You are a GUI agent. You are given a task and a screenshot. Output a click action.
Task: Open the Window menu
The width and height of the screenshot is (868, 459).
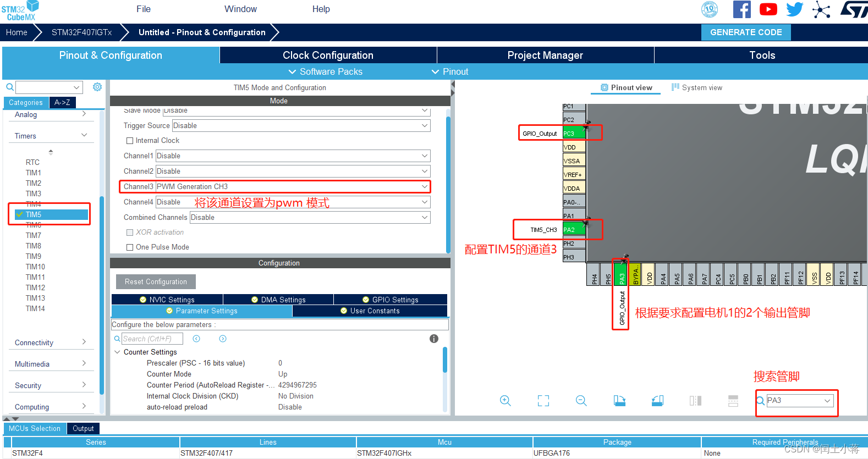(240, 9)
